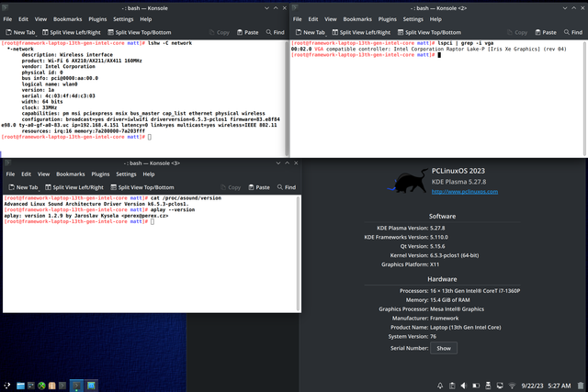Select the active Konsole task in taskbar
588x392 pixels.
coord(76,386)
